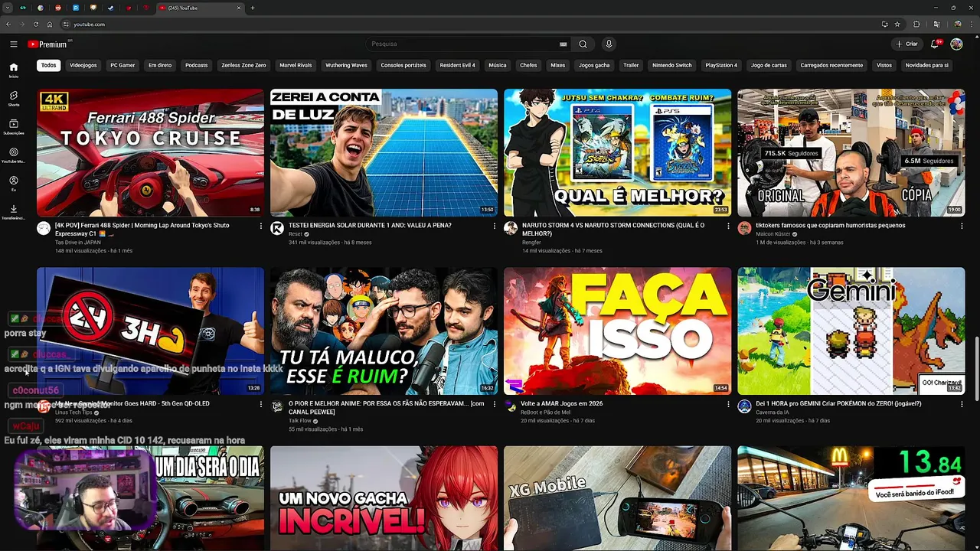
Task: Open the browser profile avatar
Action: 957,24
